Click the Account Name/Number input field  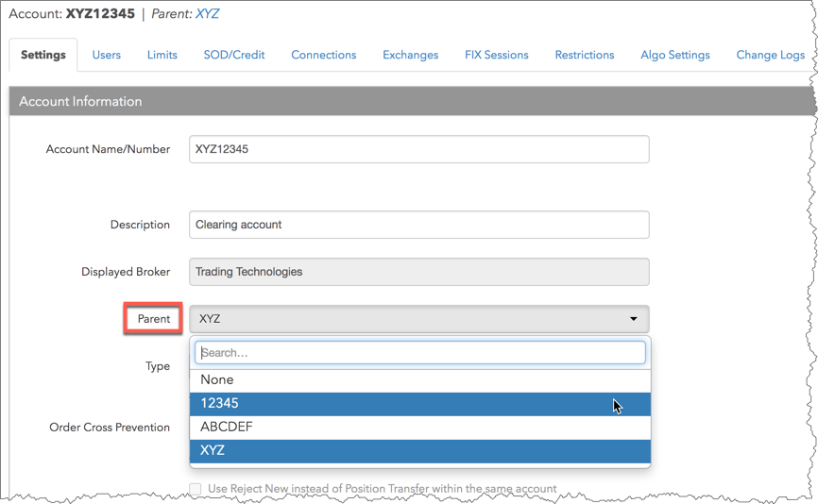418,149
